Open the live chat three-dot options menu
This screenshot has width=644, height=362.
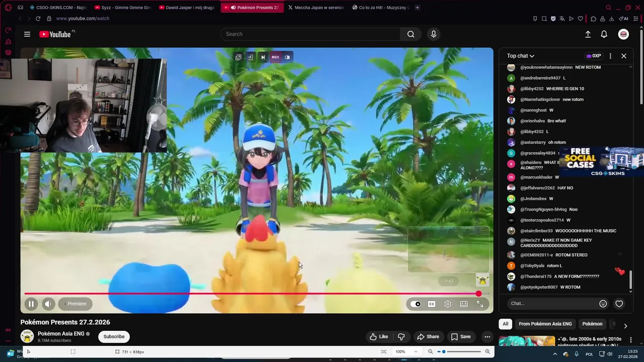tap(610, 56)
